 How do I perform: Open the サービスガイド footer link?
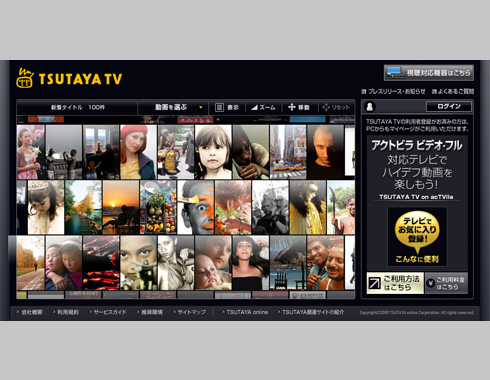[107, 312]
